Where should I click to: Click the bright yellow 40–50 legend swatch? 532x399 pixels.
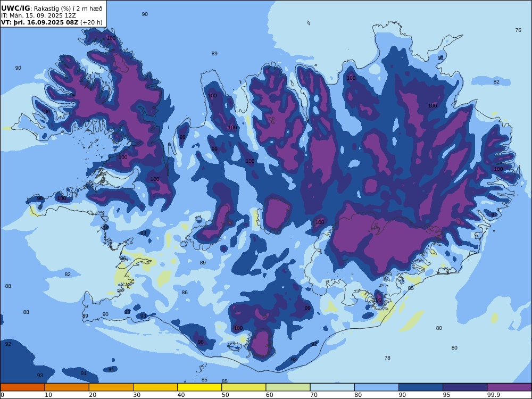[199, 387]
